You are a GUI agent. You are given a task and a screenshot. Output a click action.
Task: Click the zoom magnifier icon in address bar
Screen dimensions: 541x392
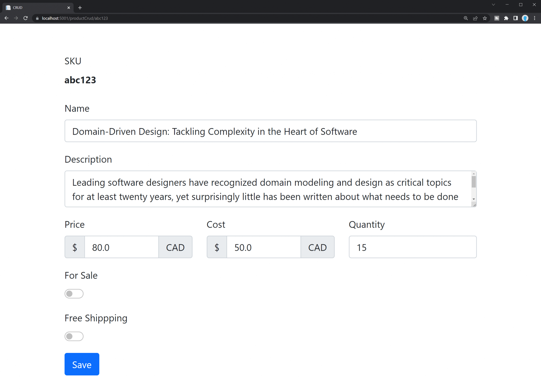pyautogui.click(x=466, y=18)
